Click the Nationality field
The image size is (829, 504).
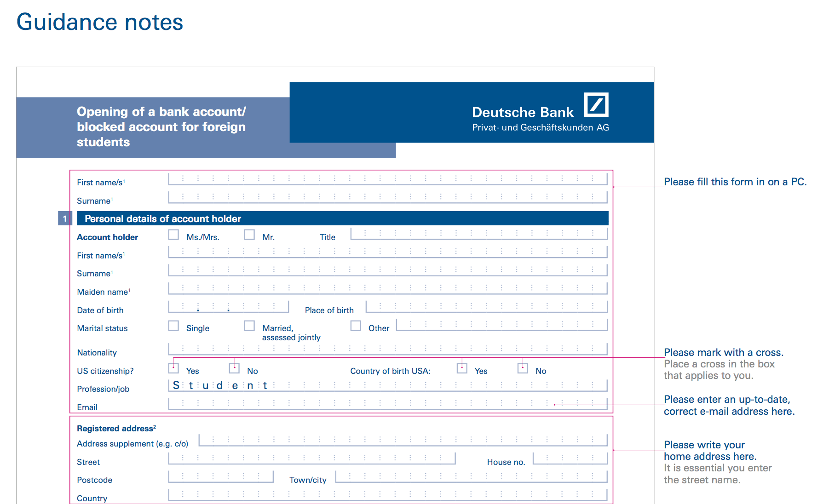[x=388, y=349]
